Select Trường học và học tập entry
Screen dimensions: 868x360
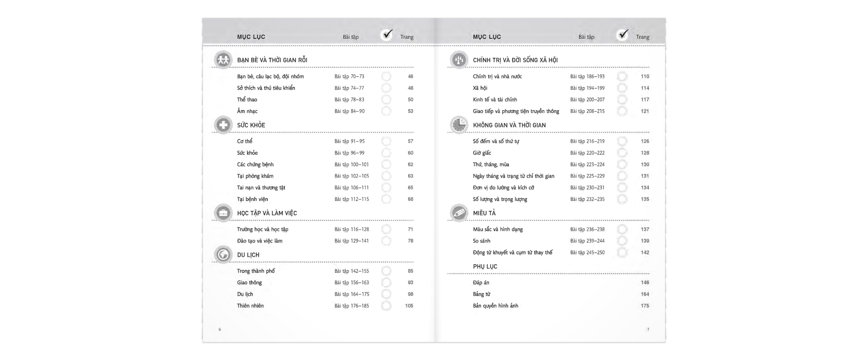pyautogui.click(x=263, y=229)
